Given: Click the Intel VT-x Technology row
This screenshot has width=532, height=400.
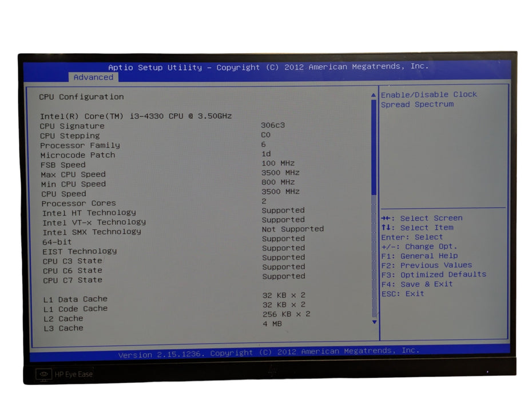Looking at the screenshot, I should pyautogui.click(x=173, y=221).
